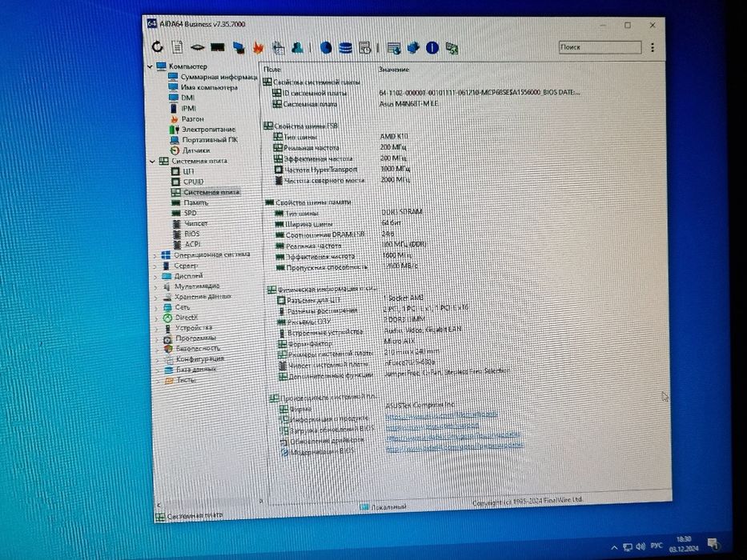This screenshot has height=560, width=747.
Task: Click the Значение column header
Action: pos(394,70)
